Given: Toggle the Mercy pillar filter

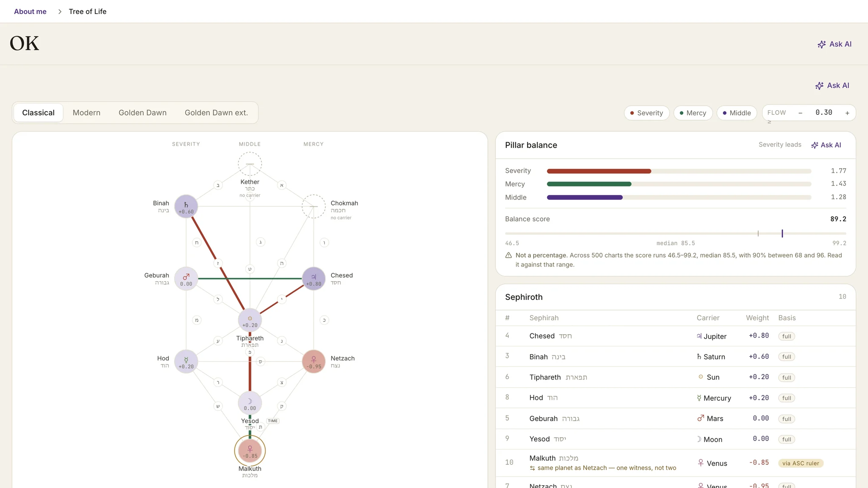Looking at the screenshot, I should coord(693,113).
